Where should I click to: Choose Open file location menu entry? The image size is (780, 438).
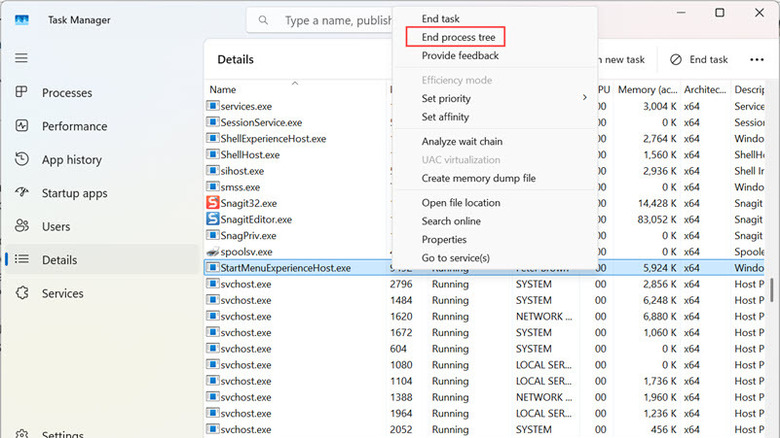461,203
